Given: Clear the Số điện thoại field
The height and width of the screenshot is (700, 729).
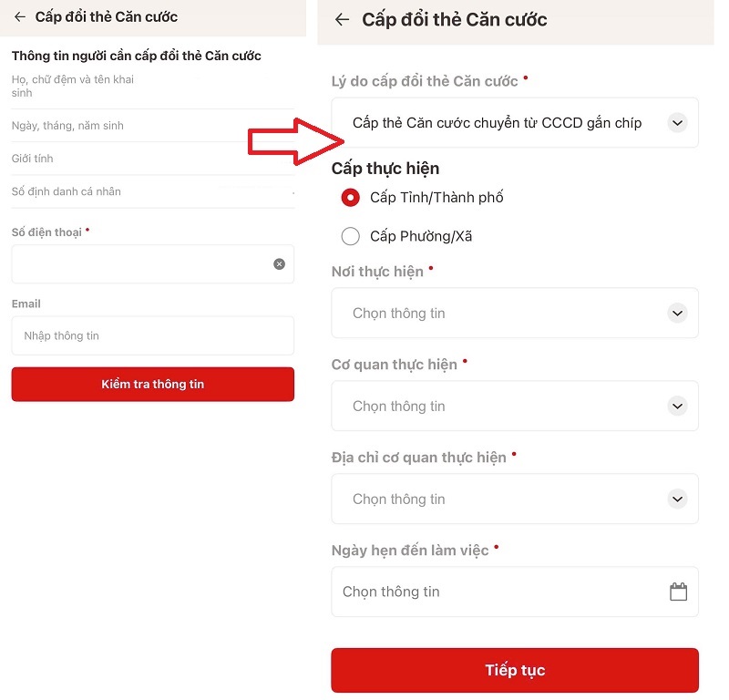Looking at the screenshot, I should point(279,264).
